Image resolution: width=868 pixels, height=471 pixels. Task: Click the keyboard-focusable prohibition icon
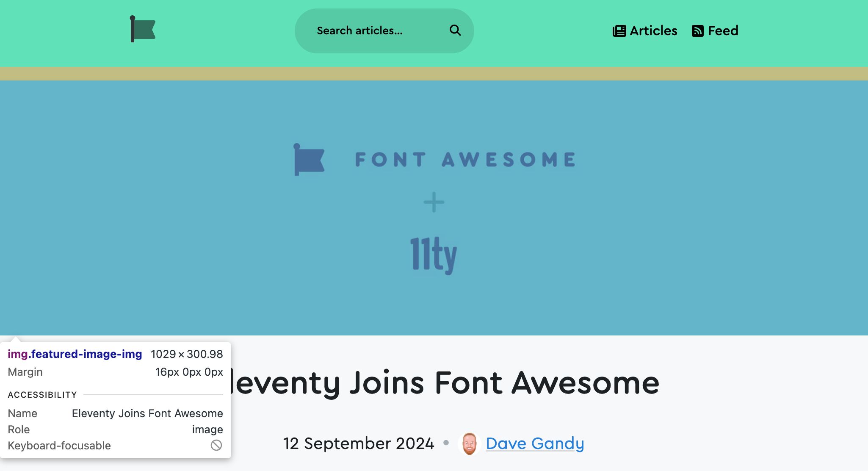click(x=216, y=446)
